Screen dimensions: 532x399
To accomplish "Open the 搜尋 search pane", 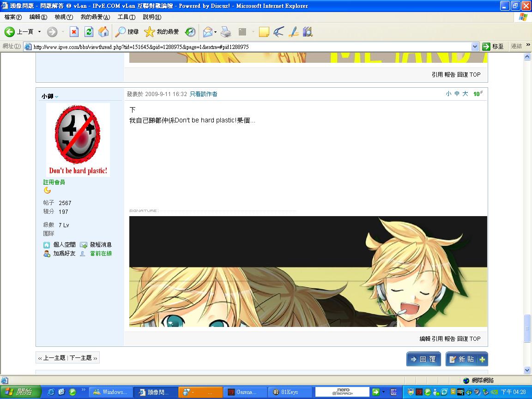I will (x=127, y=32).
